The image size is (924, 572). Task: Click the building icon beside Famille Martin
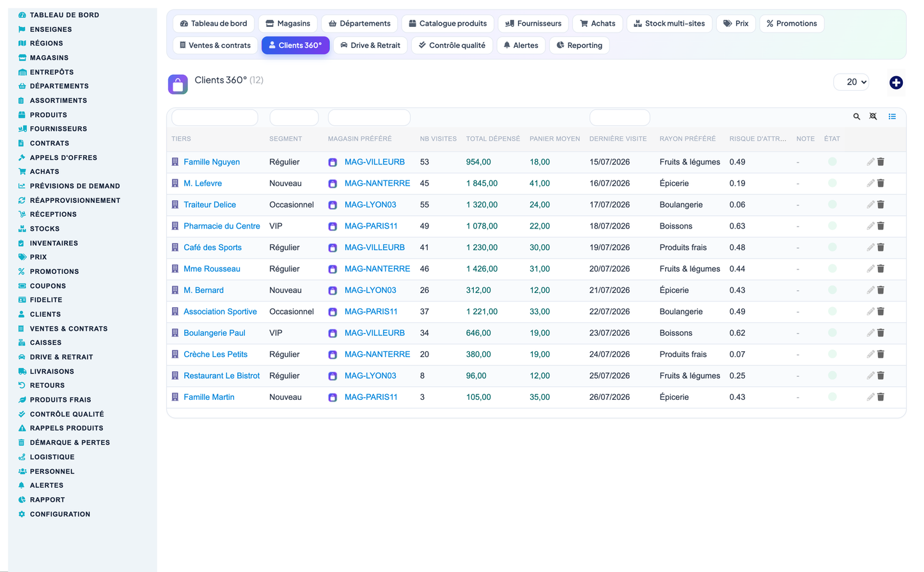tap(175, 397)
